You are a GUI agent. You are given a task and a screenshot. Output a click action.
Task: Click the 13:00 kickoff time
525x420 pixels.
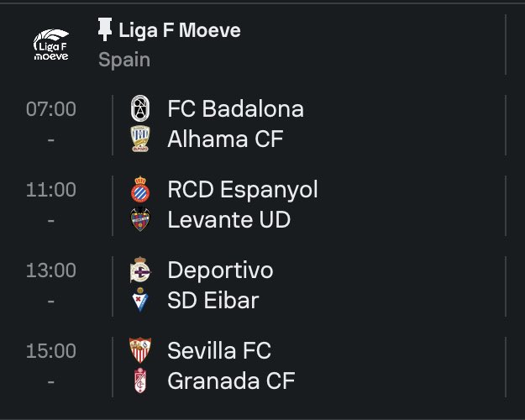click(50, 270)
